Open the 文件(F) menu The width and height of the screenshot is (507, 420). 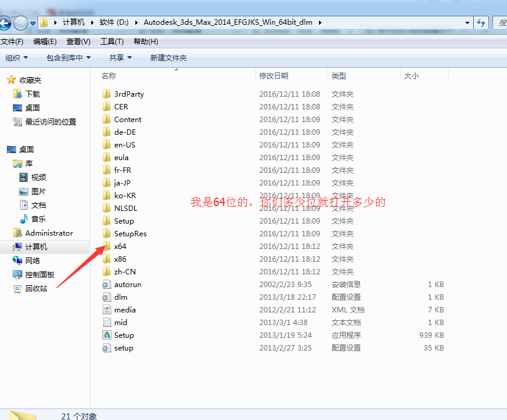[x=11, y=42]
